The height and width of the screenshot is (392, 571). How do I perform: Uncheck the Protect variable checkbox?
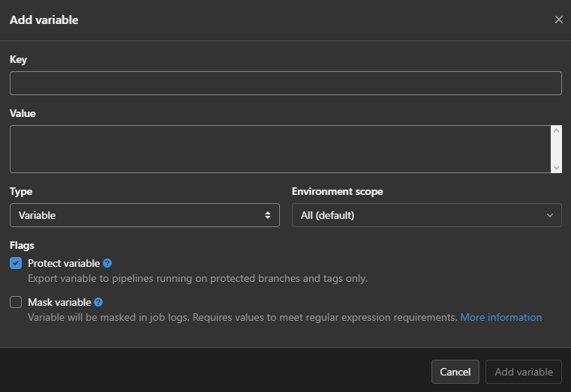pos(16,263)
